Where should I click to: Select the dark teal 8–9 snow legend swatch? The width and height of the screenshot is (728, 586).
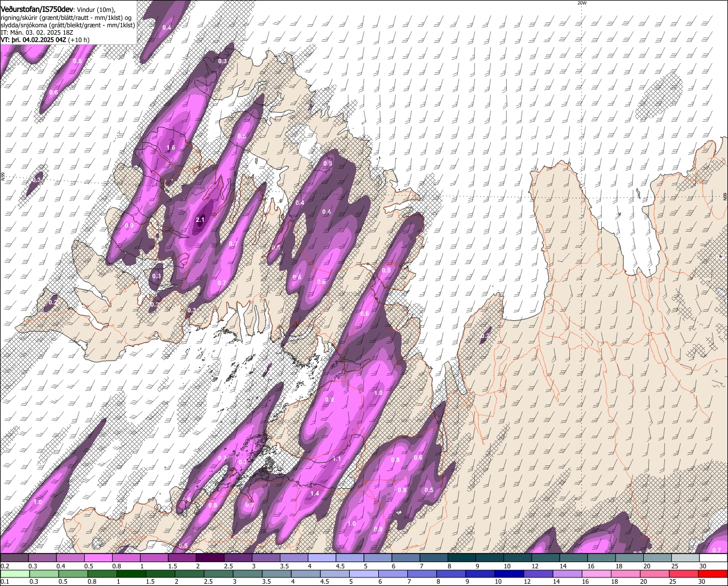pyautogui.click(x=462, y=558)
